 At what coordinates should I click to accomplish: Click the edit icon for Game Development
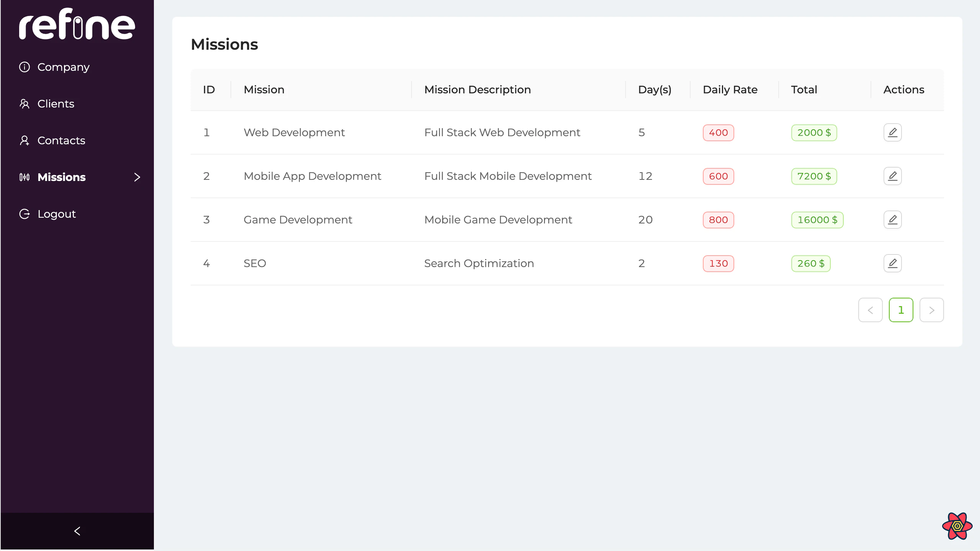click(893, 220)
